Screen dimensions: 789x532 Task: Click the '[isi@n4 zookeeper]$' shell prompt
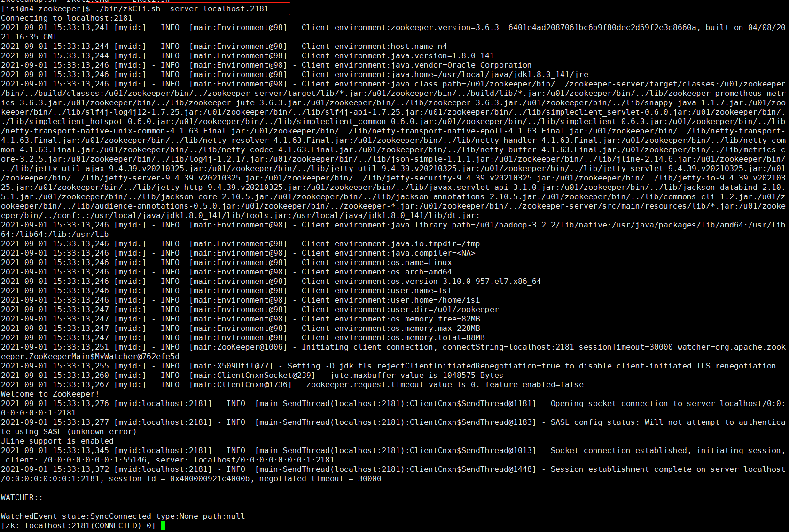click(46, 8)
